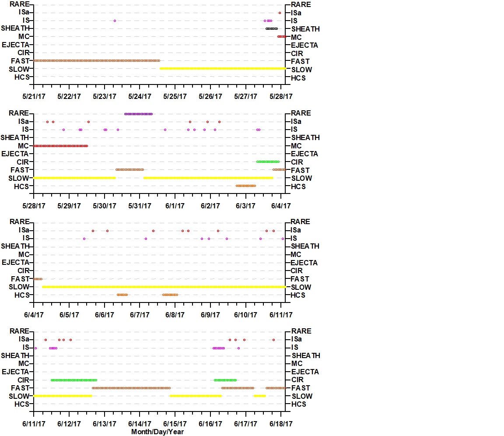Click the purple RARE data cluster near 5/31/17

[139, 114]
